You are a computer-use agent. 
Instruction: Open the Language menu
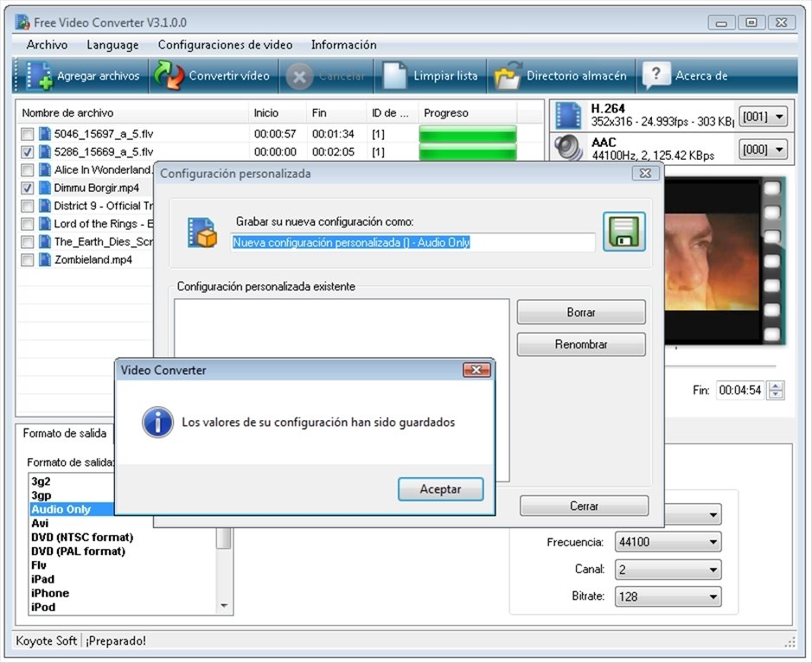click(x=112, y=45)
